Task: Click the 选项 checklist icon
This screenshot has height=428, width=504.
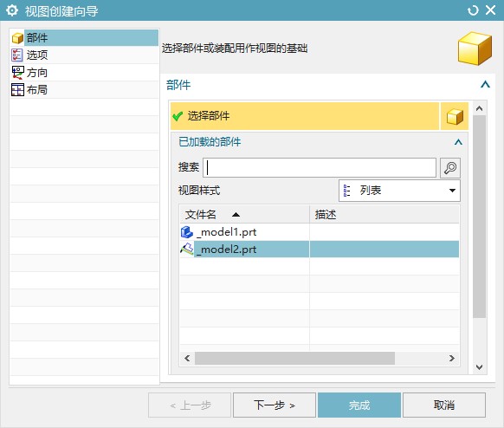Action: [x=17, y=55]
